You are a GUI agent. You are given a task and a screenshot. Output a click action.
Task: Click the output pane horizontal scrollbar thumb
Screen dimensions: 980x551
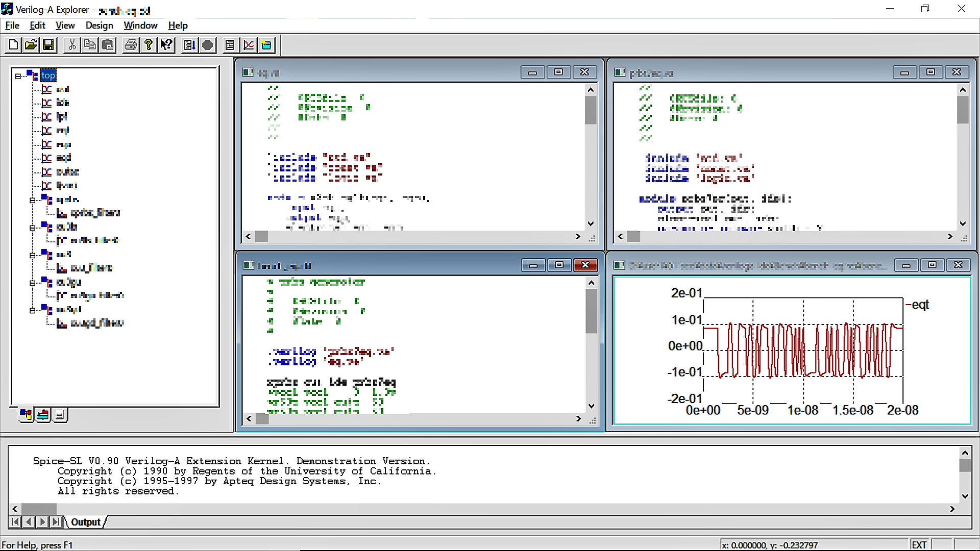click(39, 509)
